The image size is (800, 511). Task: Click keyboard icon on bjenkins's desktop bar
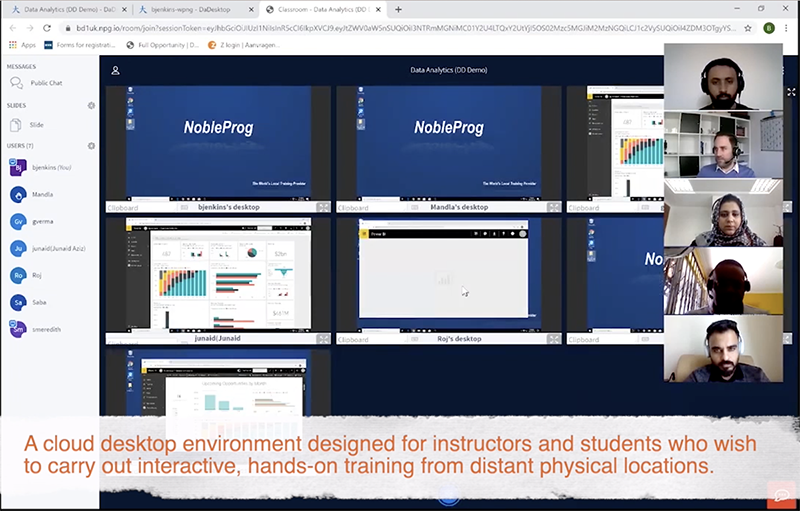[184, 208]
